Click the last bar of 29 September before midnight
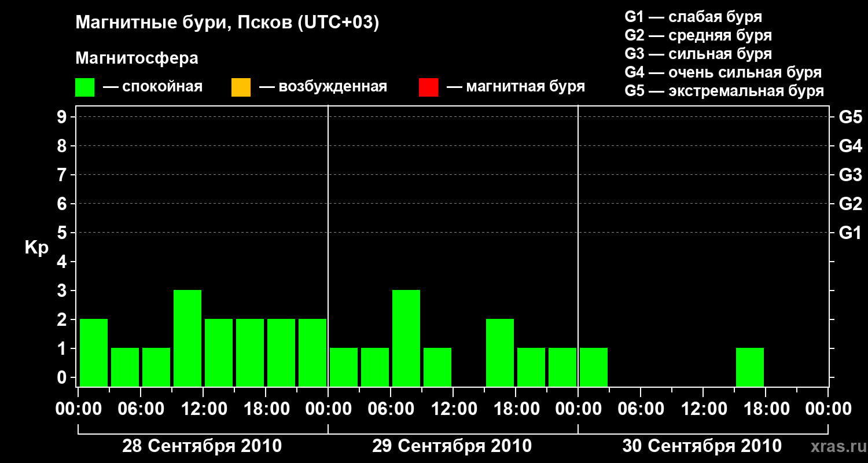 point(562,367)
